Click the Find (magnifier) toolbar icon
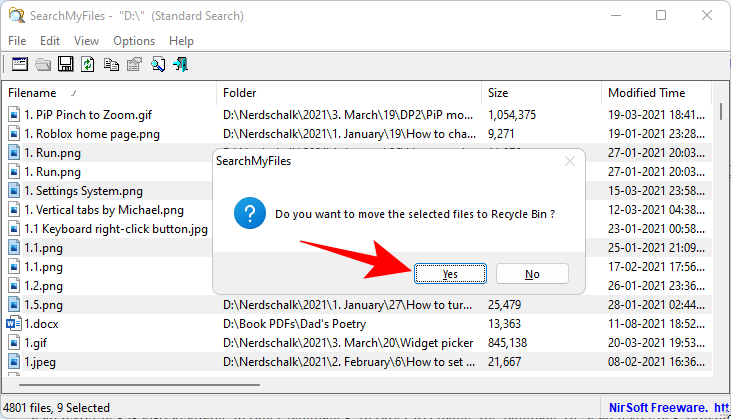731x419 pixels. tap(158, 64)
